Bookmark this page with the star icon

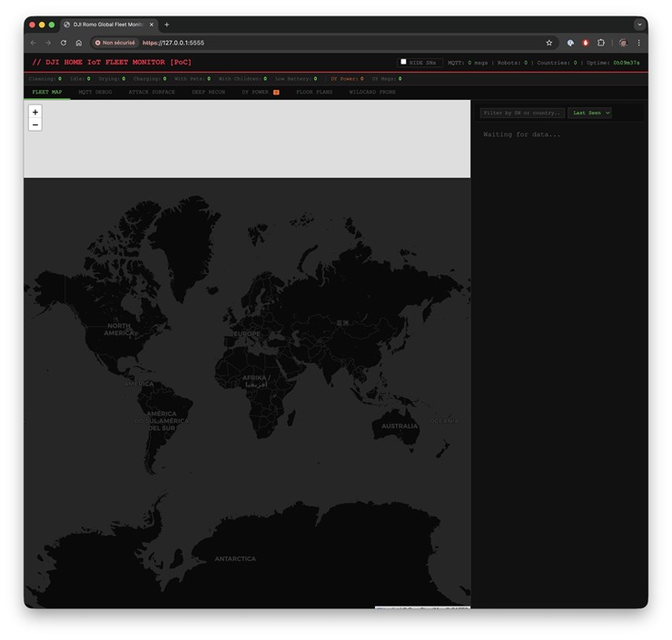tap(548, 43)
